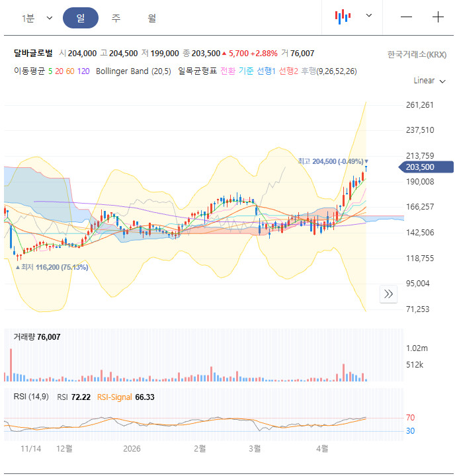
Task: Click the 저 199,000 low price
Action: [160, 54]
